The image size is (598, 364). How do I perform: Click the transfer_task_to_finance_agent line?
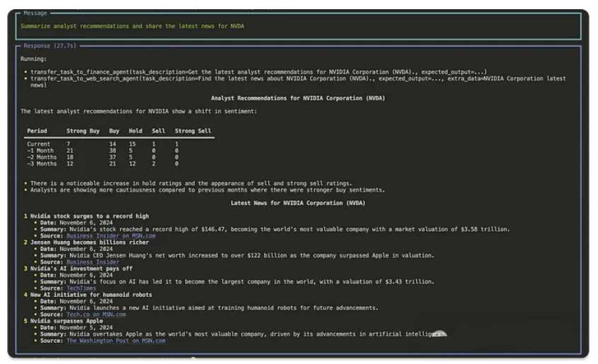tap(258, 72)
